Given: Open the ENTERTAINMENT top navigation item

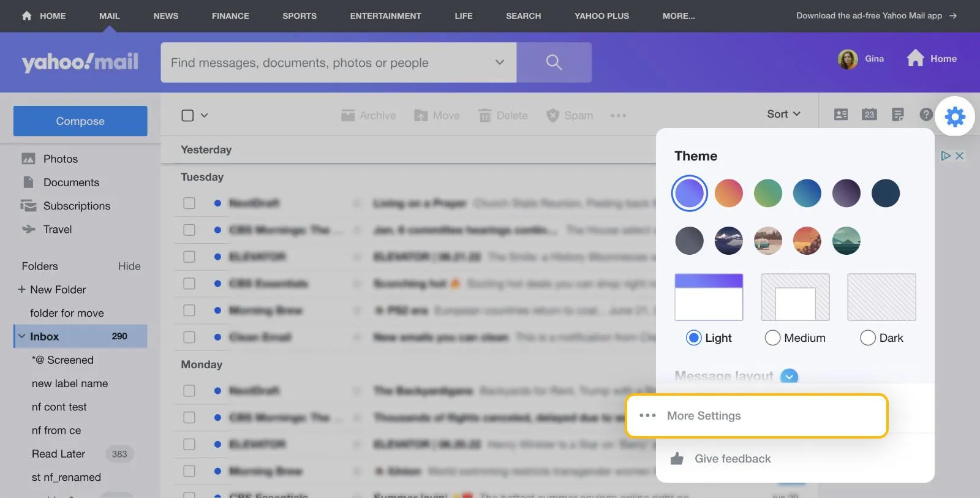Looking at the screenshot, I should 386,16.
